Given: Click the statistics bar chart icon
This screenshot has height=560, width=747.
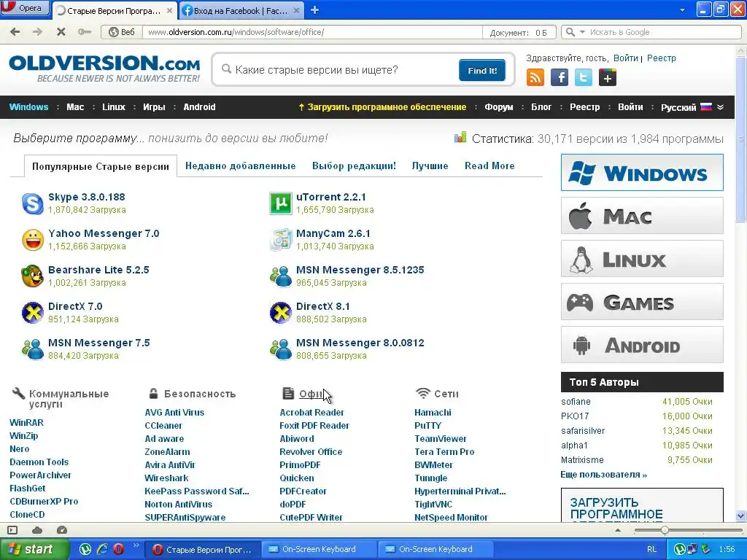Looking at the screenshot, I should coord(460,138).
